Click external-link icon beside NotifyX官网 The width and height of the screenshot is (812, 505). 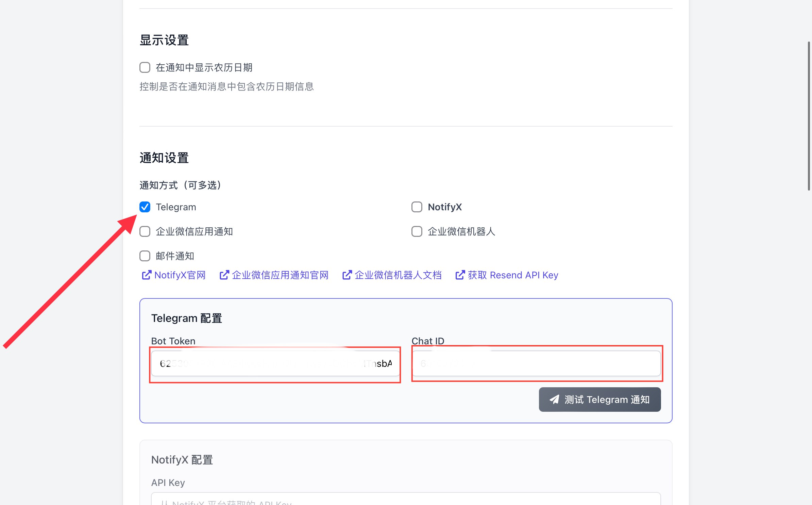point(147,275)
